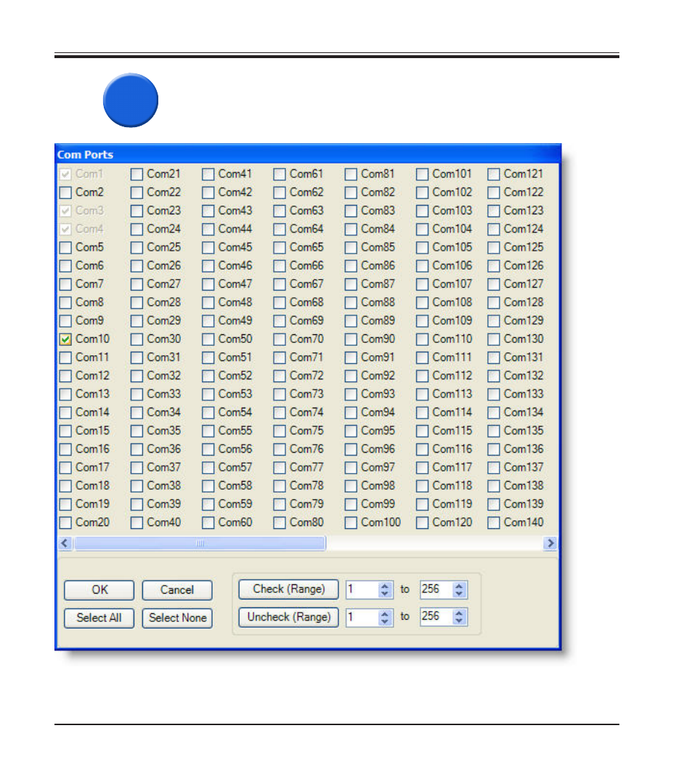Screen dimensions: 692x784
Task: Enable the Com115 checkbox
Action: (x=422, y=430)
